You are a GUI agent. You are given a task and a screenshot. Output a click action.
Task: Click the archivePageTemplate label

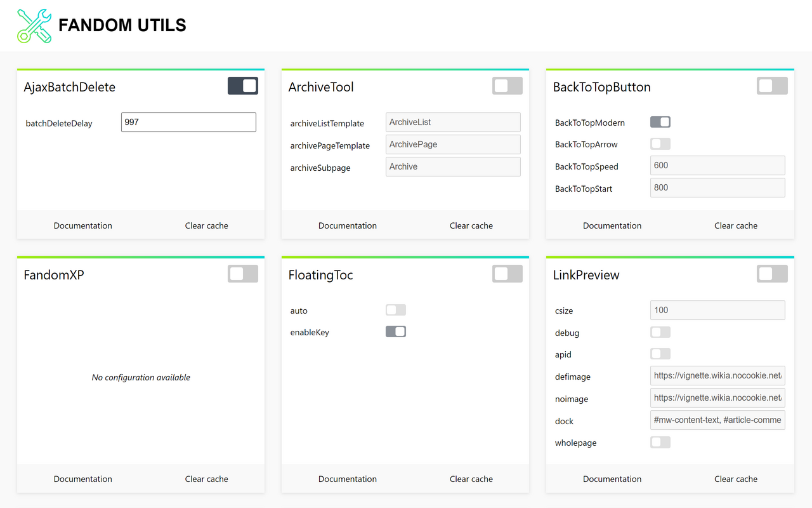(x=330, y=145)
